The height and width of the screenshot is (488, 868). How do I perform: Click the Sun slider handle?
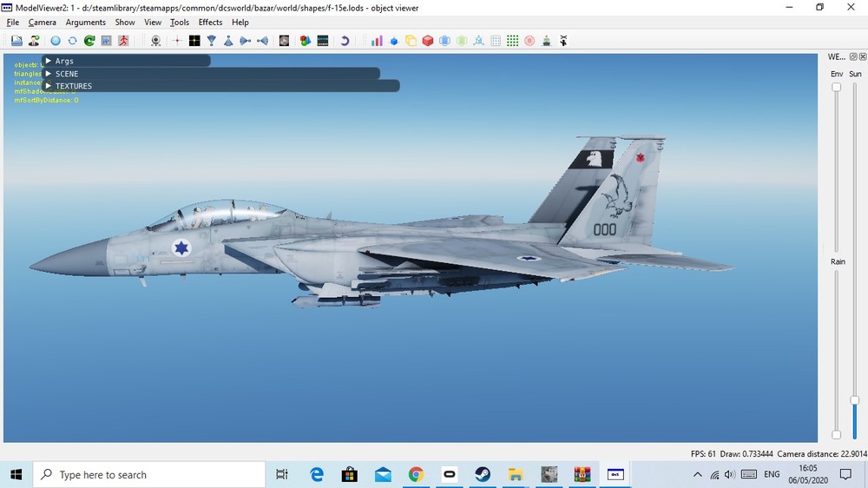(855, 400)
